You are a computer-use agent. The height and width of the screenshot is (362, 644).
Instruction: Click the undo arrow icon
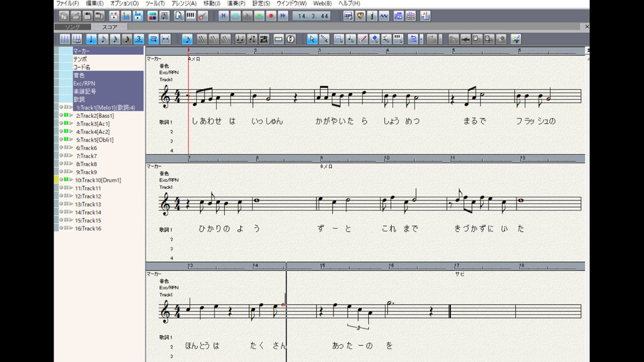pos(413,39)
